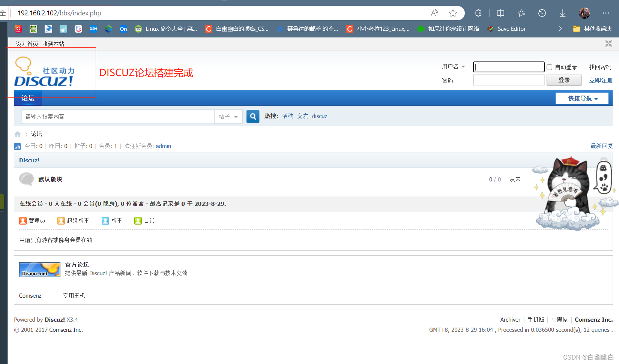
Task: Click 专用主机 friend link
Action: (x=74, y=296)
